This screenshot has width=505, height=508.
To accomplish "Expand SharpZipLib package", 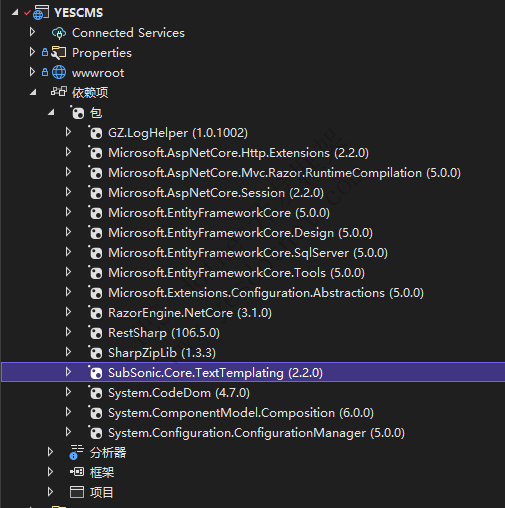I will coord(68,352).
